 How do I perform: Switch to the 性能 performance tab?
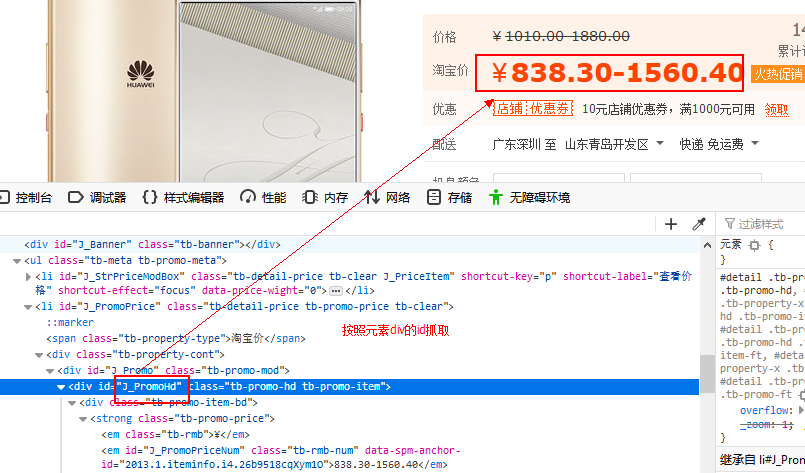click(263, 198)
